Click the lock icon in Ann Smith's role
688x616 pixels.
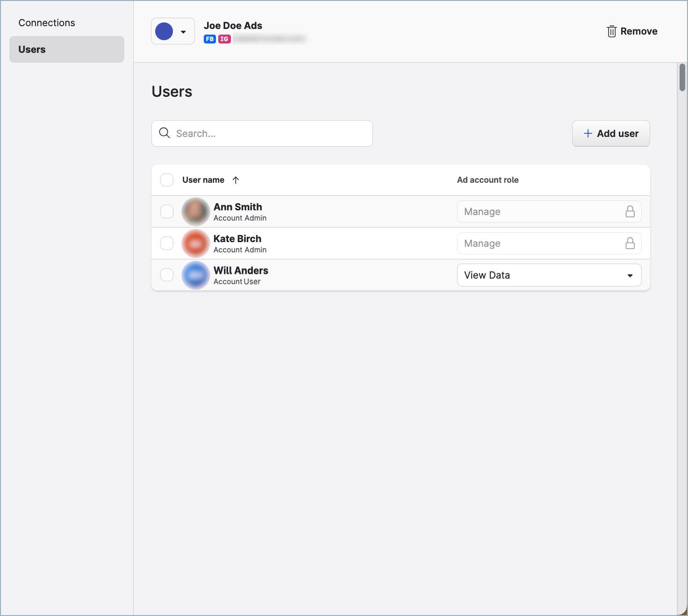tap(630, 212)
